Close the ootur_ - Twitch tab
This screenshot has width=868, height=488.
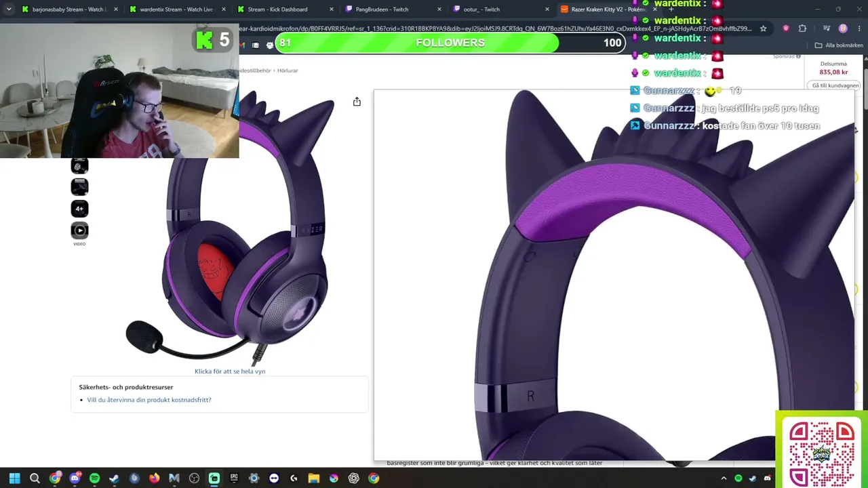pyautogui.click(x=547, y=9)
